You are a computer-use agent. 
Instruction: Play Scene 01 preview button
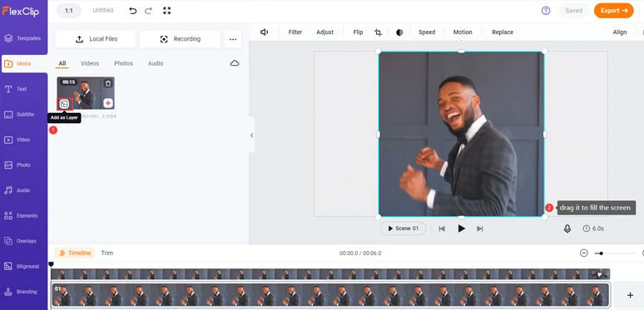coord(404,229)
